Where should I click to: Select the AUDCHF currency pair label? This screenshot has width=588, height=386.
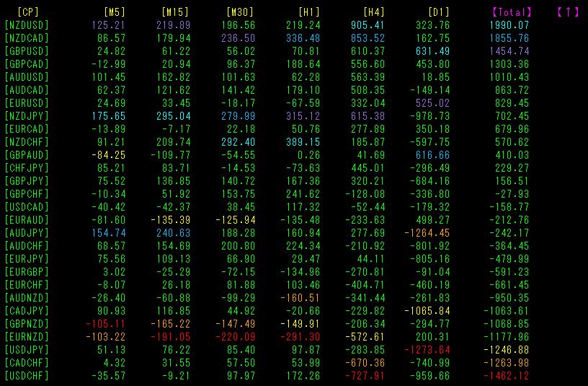pyautogui.click(x=27, y=246)
